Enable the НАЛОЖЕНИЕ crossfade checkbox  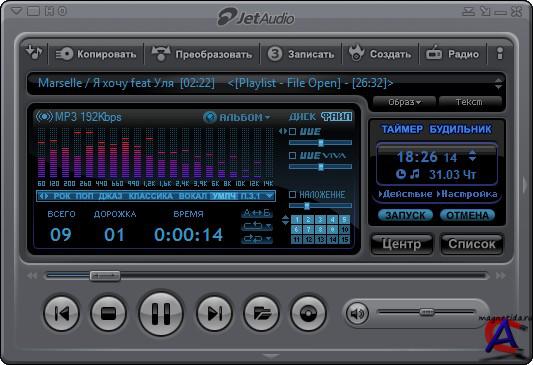[292, 194]
